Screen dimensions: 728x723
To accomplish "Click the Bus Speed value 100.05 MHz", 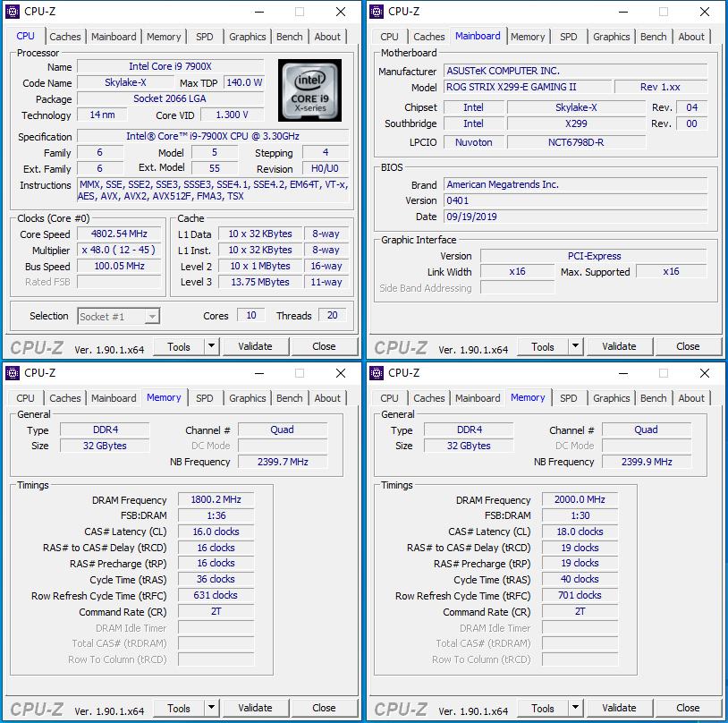I will (119, 266).
